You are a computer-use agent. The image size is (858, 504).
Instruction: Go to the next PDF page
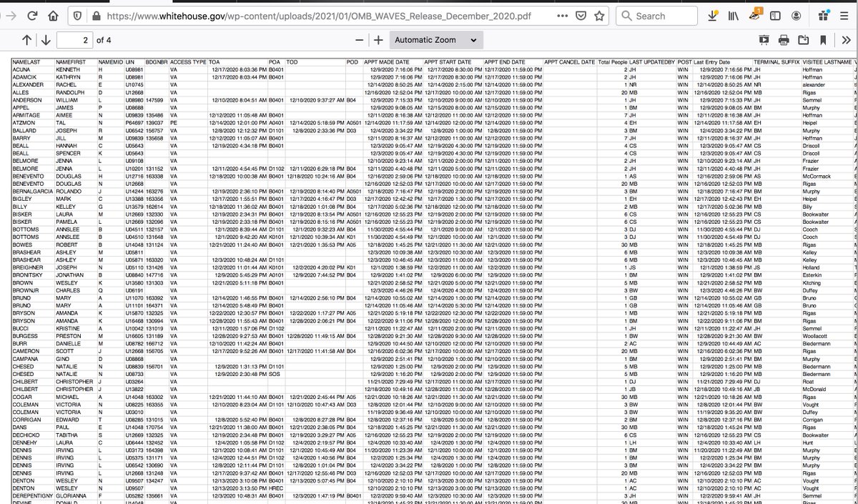pyautogui.click(x=46, y=40)
